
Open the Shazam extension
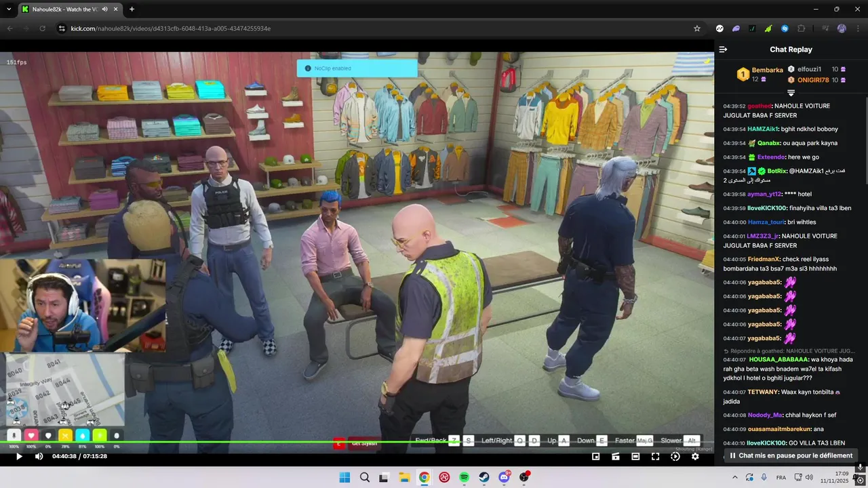[785, 28]
